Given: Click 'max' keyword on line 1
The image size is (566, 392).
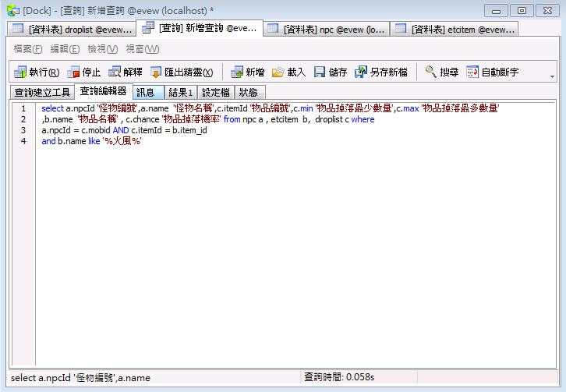Looking at the screenshot, I should click(411, 108).
